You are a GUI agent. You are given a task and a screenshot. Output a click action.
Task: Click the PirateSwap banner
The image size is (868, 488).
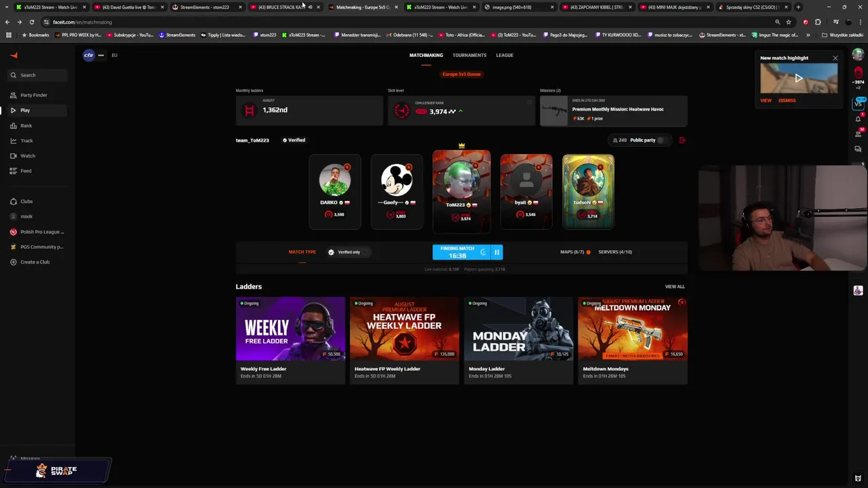(x=58, y=470)
